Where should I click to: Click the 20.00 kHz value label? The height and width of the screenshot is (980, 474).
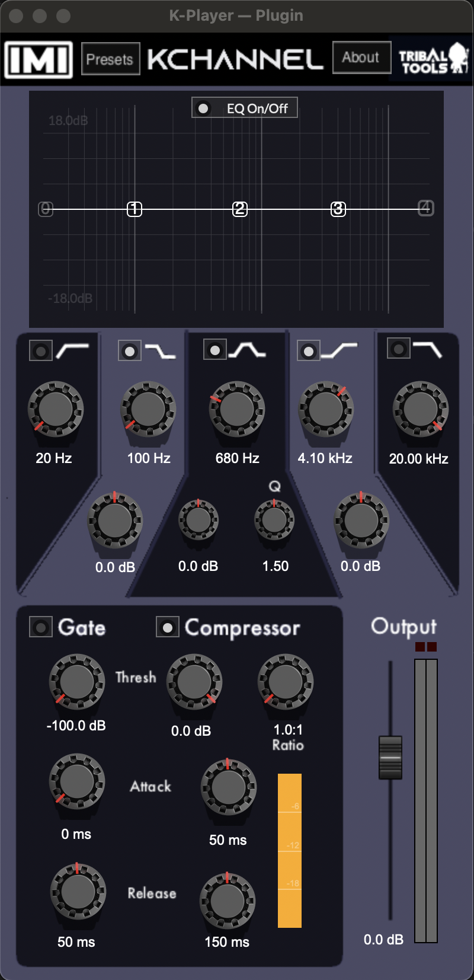(419, 459)
